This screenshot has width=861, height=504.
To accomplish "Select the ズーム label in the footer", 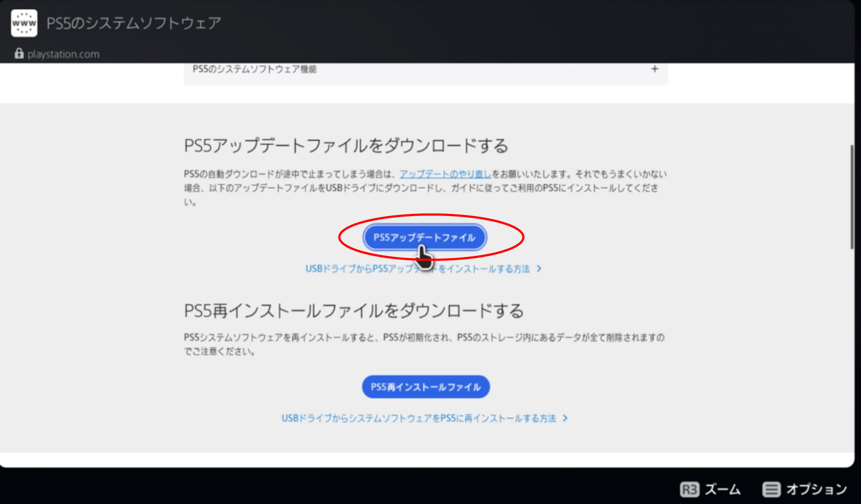I will (x=722, y=489).
